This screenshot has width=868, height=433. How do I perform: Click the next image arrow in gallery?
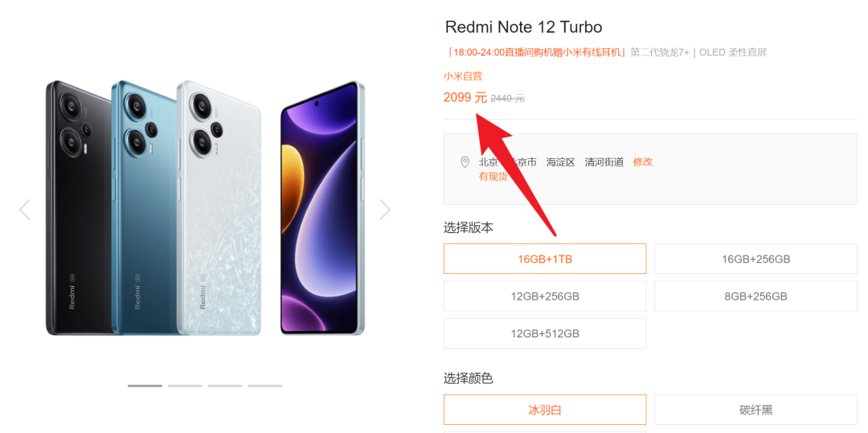385,210
